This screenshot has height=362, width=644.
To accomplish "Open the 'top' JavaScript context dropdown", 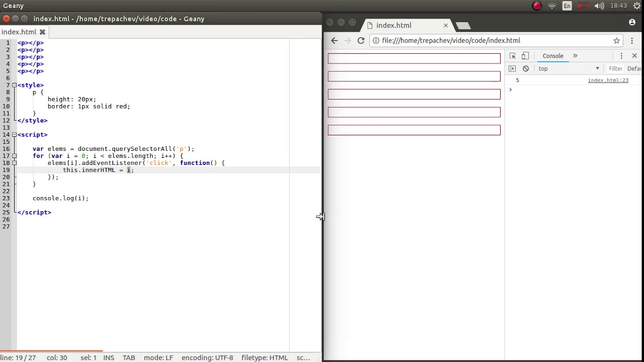I will click(569, 68).
